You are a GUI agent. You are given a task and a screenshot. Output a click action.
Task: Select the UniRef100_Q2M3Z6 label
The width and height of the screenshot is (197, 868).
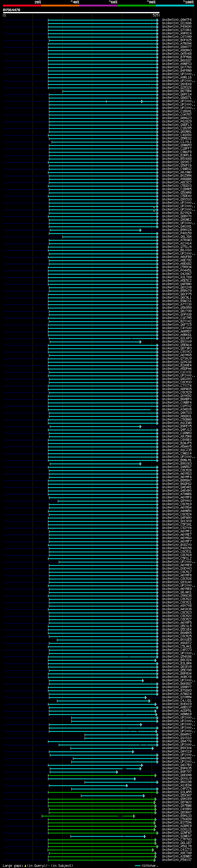pyautogui.click(x=177, y=88)
